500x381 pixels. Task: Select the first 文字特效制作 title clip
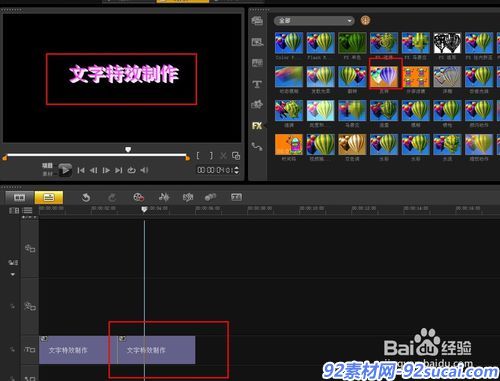click(x=78, y=350)
